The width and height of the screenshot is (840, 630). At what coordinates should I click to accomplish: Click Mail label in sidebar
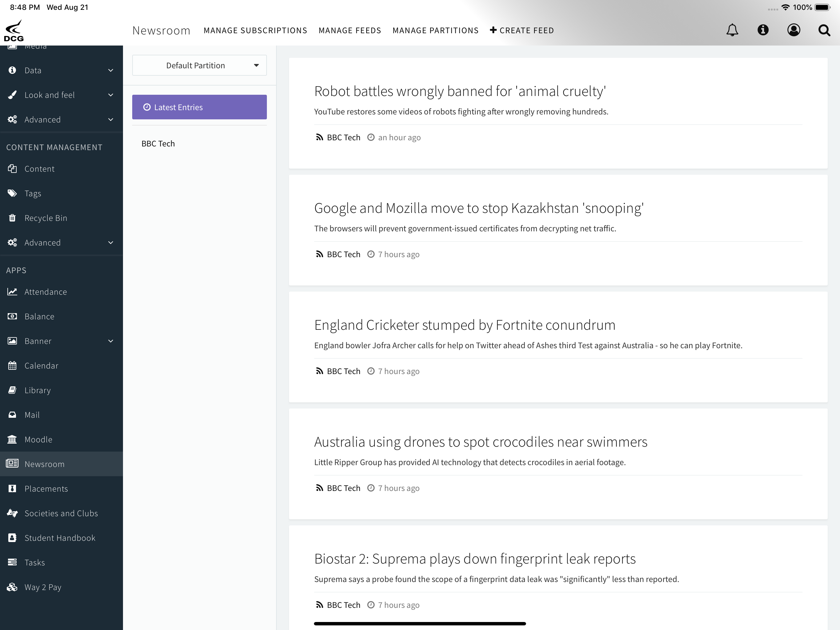click(32, 415)
